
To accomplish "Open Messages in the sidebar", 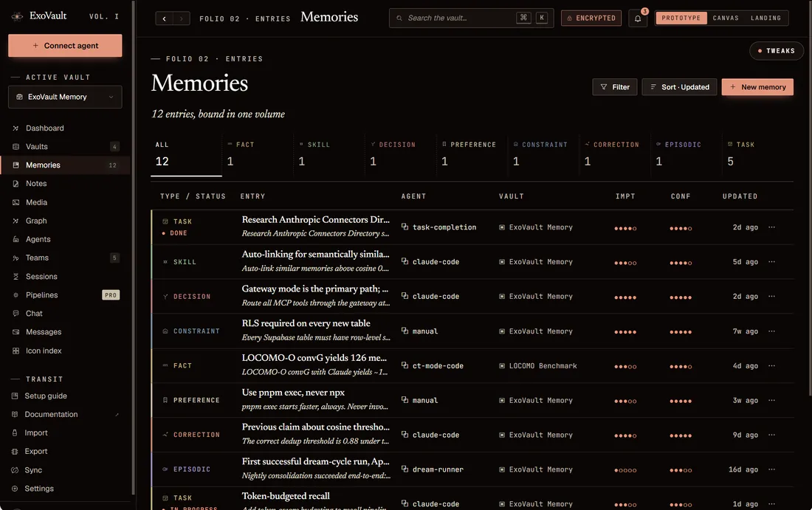I will (65, 332).
